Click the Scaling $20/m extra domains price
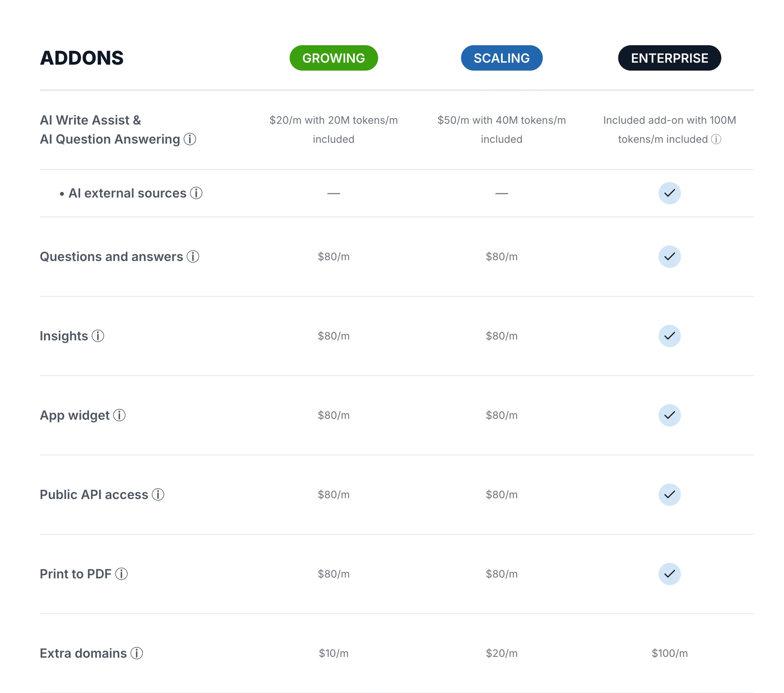The image size is (784, 693). (502, 653)
